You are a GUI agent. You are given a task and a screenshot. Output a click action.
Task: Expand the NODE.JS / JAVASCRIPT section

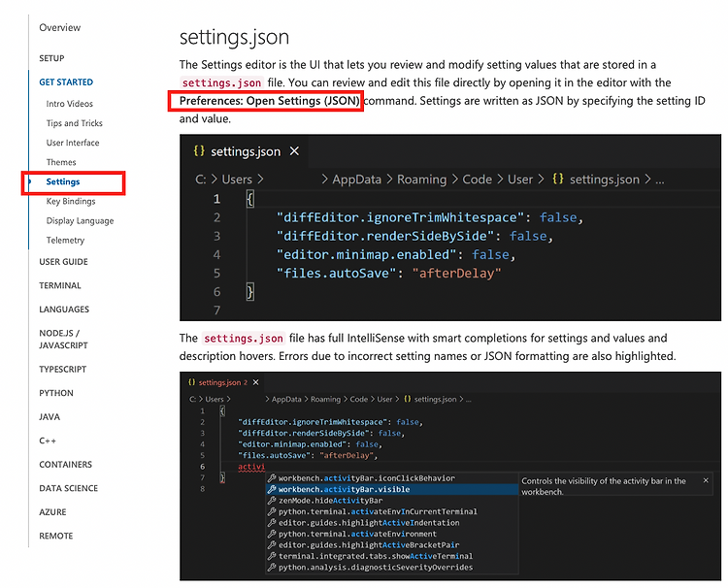click(63, 340)
